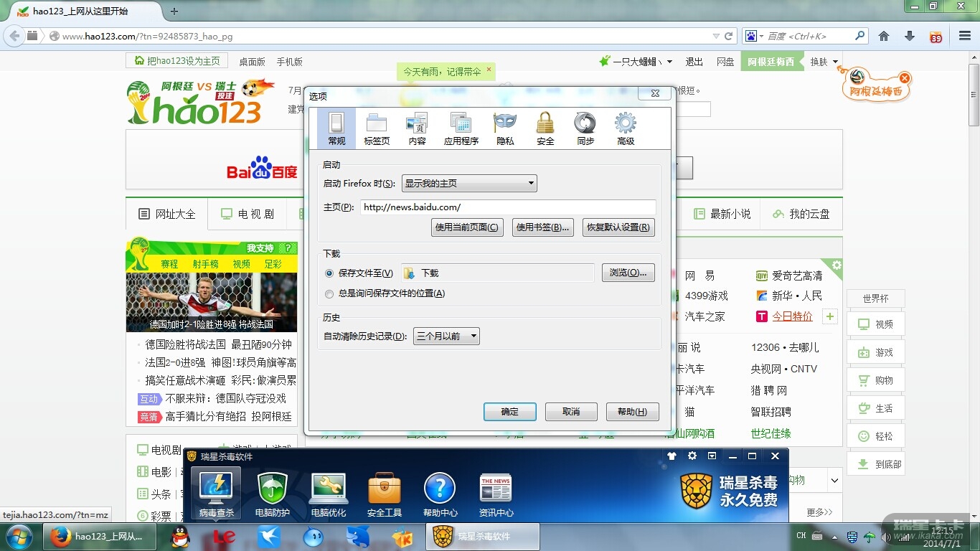
Task: Select 保存文件至 radio option
Action: coord(329,273)
